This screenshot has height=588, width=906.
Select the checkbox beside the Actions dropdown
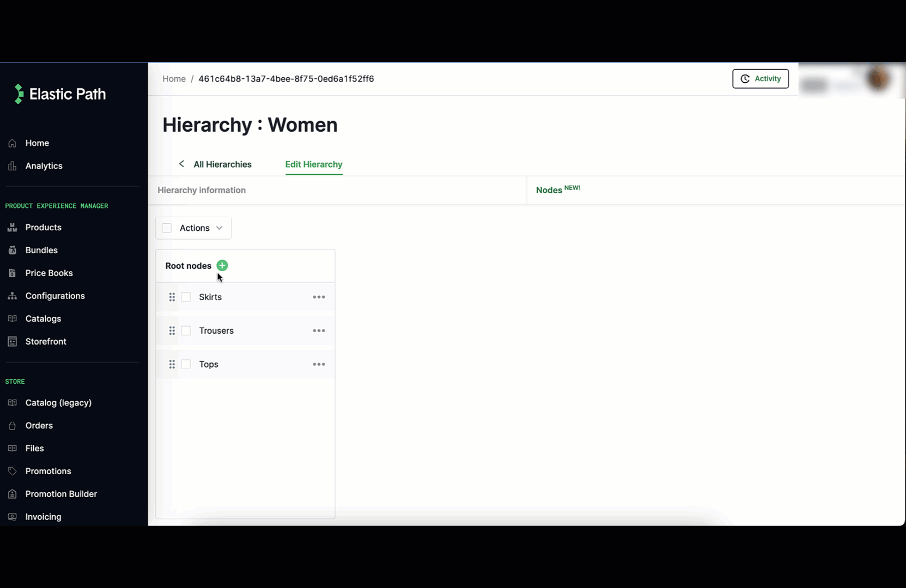click(167, 228)
